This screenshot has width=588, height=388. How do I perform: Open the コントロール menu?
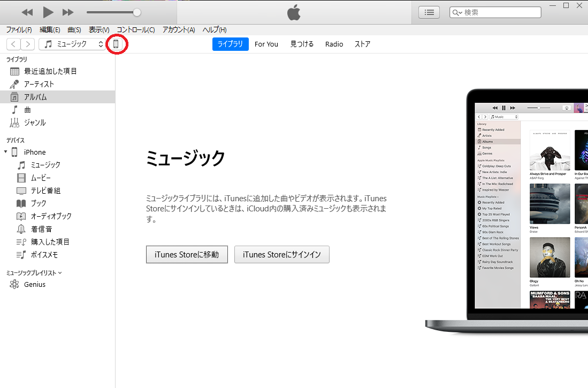point(135,30)
